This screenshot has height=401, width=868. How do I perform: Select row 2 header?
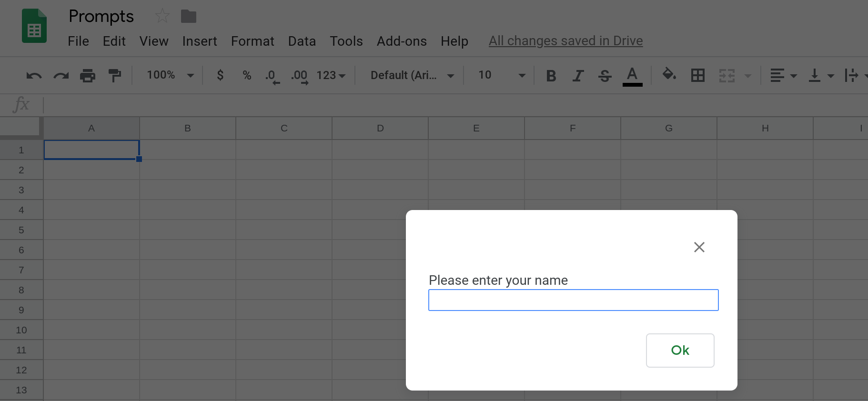[x=21, y=170]
